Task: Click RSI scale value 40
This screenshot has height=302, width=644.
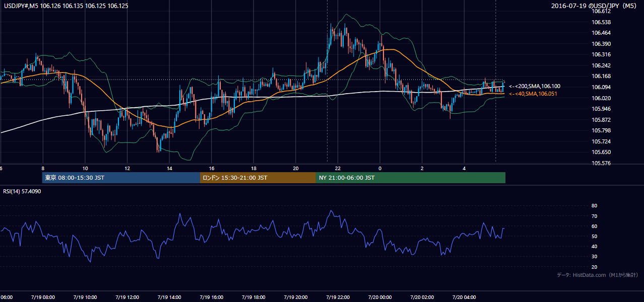Action: (595, 247)
